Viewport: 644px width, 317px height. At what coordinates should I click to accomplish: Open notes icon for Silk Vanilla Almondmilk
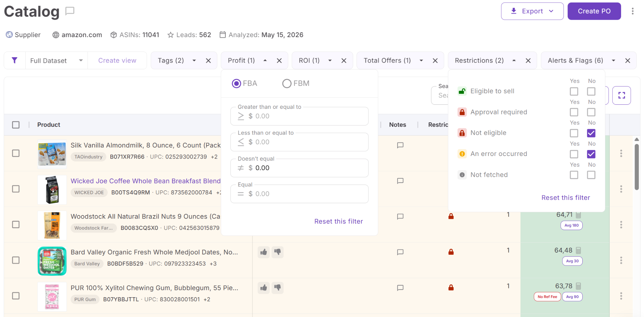point(400,145)
